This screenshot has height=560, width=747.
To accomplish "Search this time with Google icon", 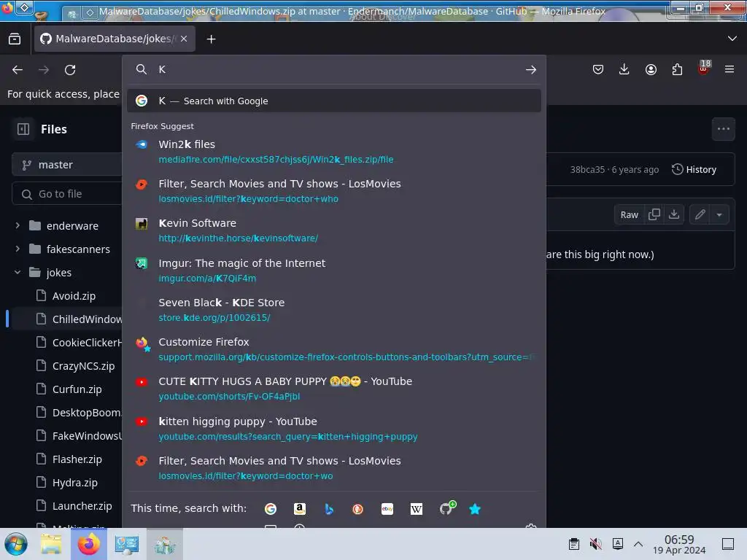I will [271, 508].
